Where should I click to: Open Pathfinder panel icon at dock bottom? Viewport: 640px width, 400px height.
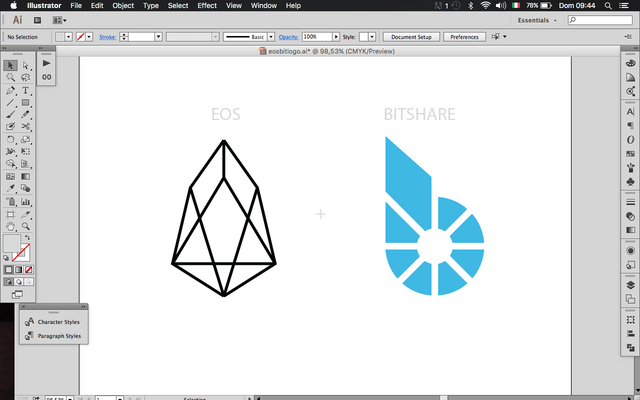[631, 348]
